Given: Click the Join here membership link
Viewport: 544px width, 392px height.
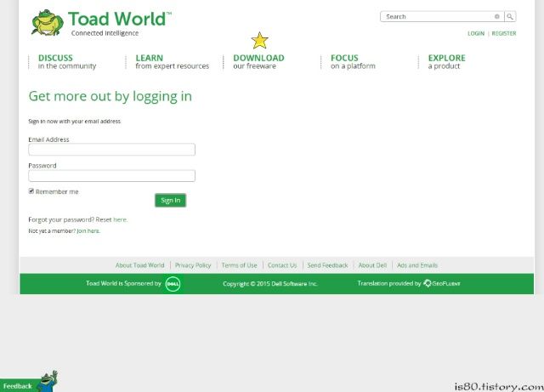Looking at the screenshot, I should (x=88, y=231).
